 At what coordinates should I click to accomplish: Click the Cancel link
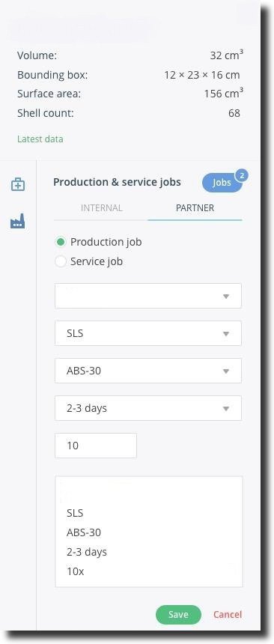[x=228, y=615]
